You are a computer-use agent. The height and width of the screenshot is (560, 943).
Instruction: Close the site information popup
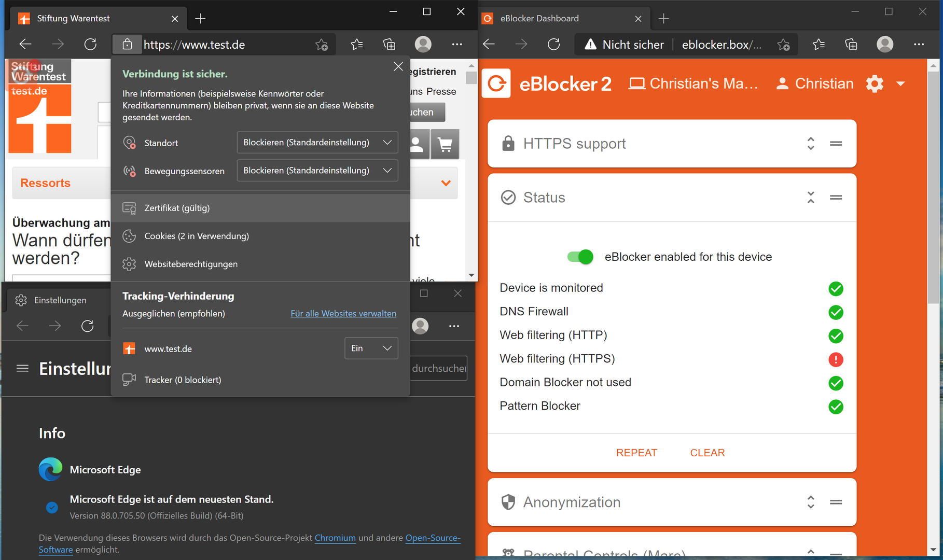398,66
